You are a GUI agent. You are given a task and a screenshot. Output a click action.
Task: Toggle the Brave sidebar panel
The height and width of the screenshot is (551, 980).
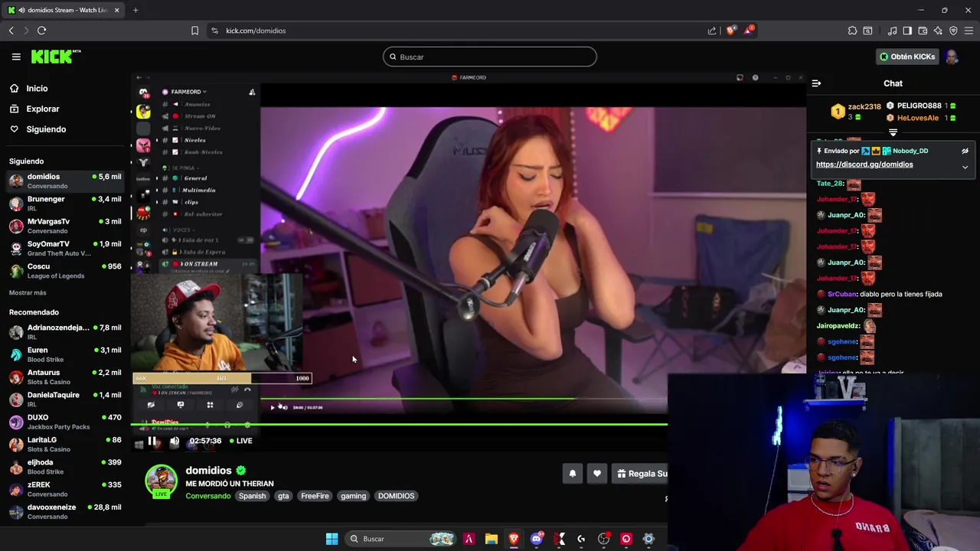point(907,31)
